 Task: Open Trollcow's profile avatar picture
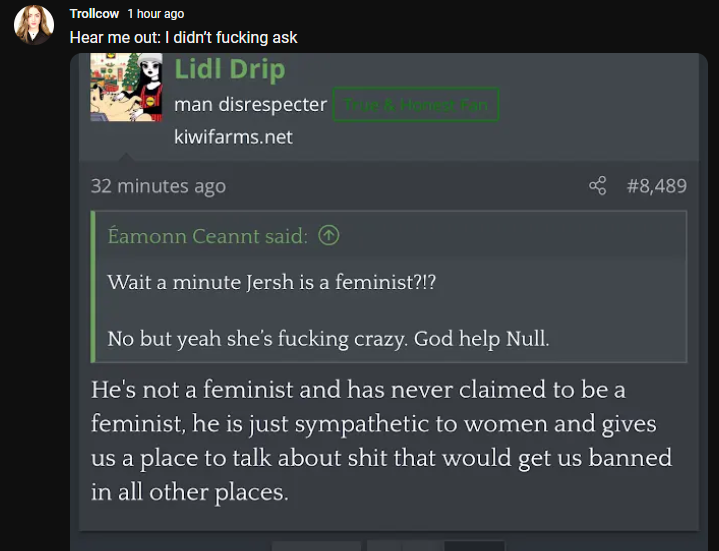[x=34, y=25]
